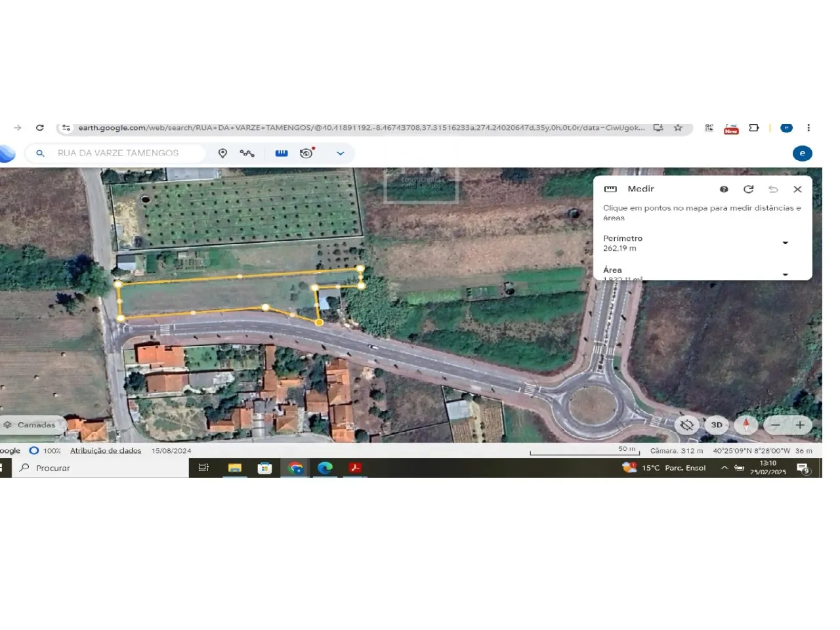Expand the toolbar chevron menu
The image size is (840, 630).
pos(340,153)
